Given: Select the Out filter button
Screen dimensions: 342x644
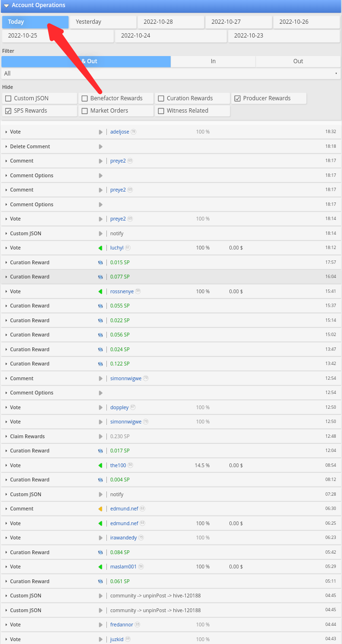Looking at the screenshot, I should click(298, 61).
